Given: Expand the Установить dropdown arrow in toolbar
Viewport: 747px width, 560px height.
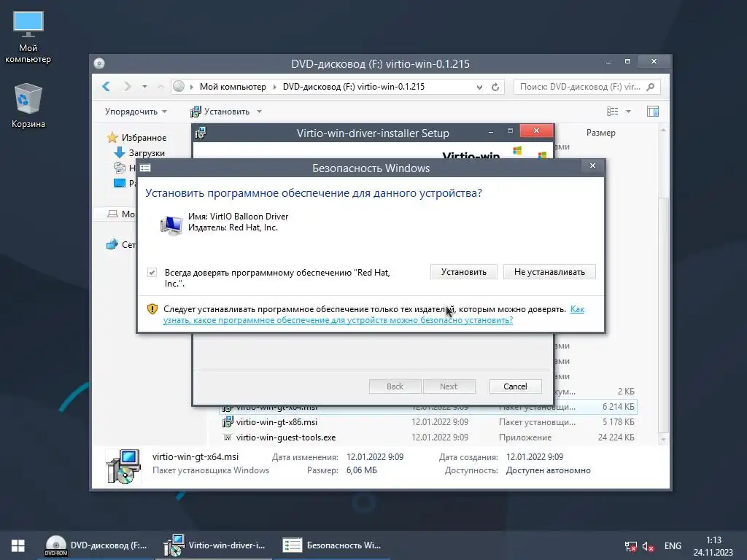Looking at the screenshot, I should [x=259, y=112].
